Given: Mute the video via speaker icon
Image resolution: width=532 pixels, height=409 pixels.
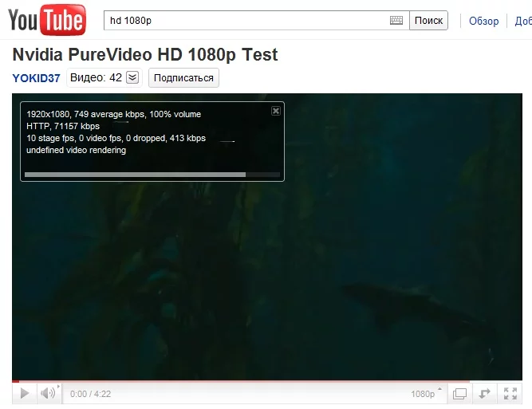Looking at the screenshot, I should point(49,393).
